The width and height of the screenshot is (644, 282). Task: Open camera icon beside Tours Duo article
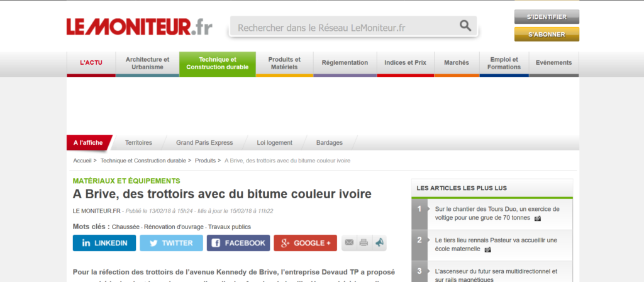tap(538, 218)
